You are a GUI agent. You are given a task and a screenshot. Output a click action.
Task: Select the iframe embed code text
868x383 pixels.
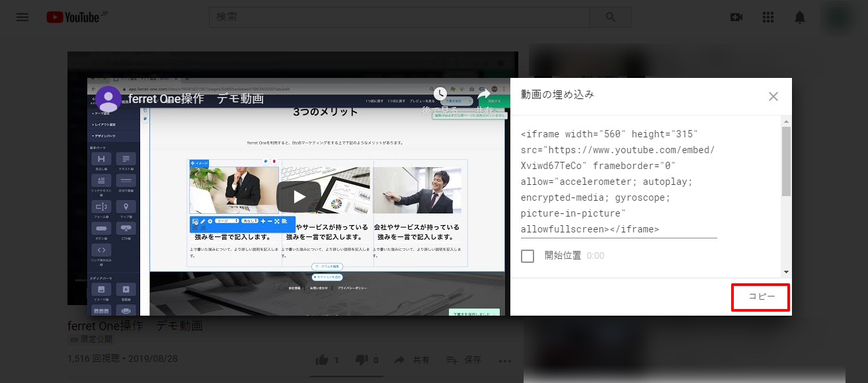(619, 182)
